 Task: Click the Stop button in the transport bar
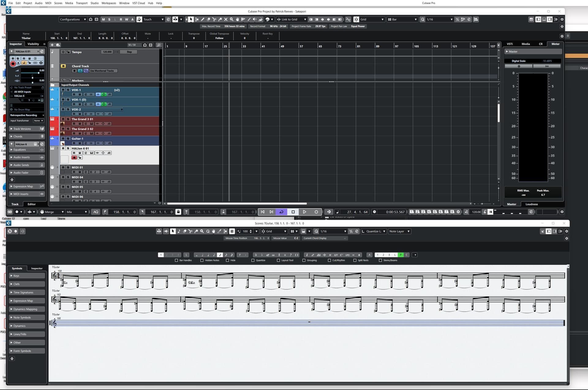(293, 212)
